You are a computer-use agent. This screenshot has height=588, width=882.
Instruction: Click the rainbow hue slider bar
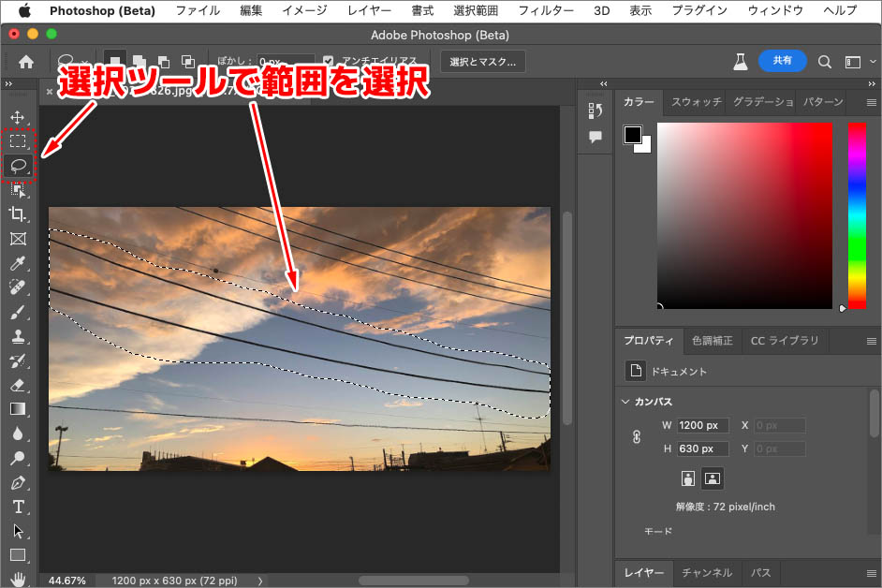pos(857,215)
